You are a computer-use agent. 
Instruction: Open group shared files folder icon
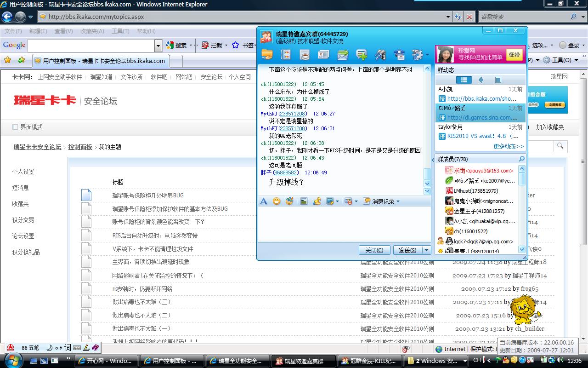click(267, 55)
